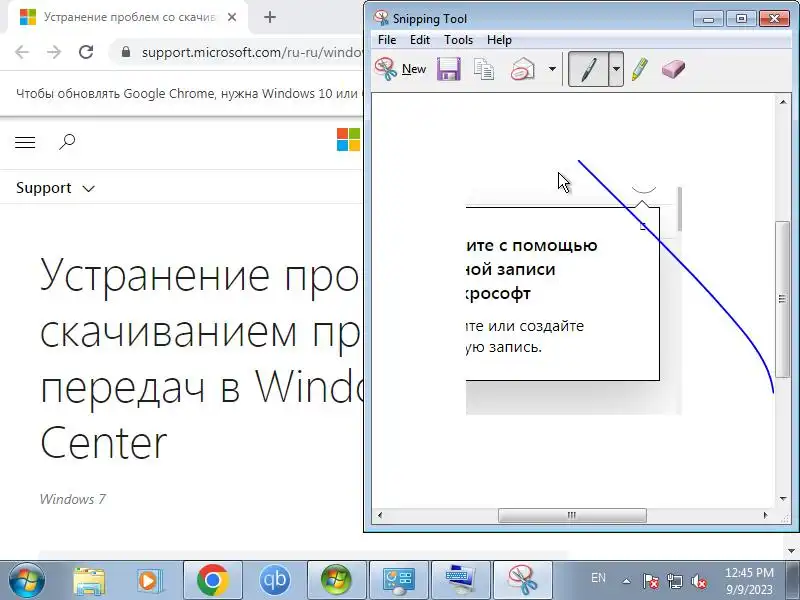The image size is (800, 600).
Task: Click the network icon in the tray
Action: tap(675, 581)
